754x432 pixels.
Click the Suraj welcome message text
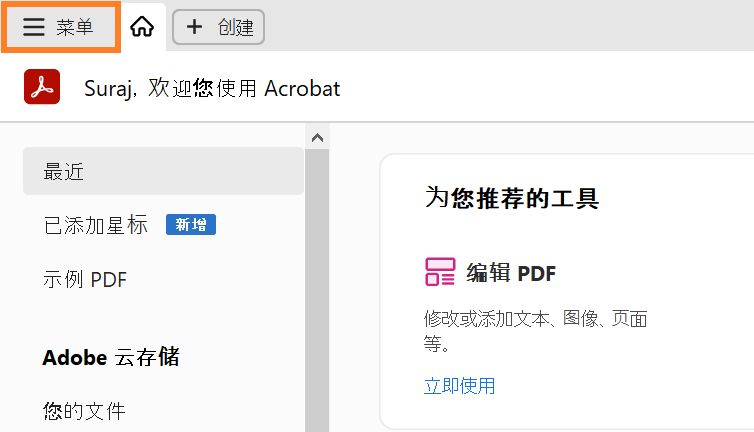[x=212, y=88]
